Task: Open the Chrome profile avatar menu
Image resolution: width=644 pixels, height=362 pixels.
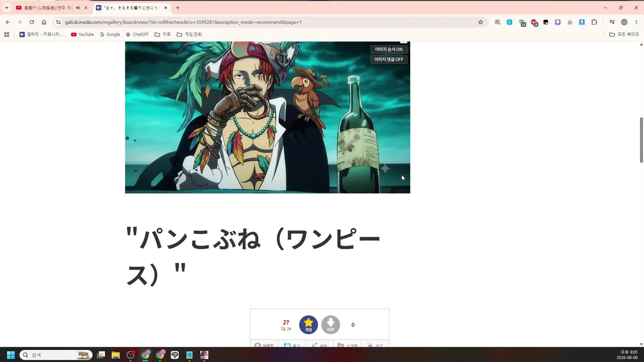Action: click(624, 22)
